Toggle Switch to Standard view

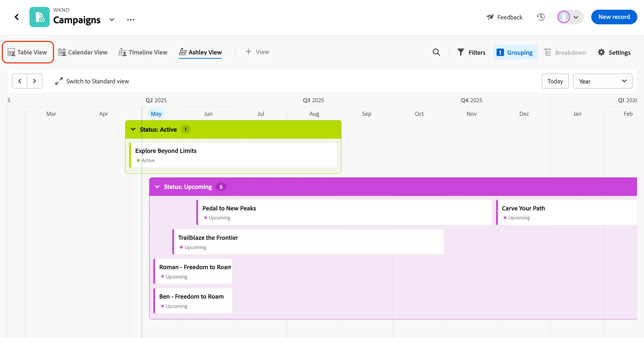(92, 81)
